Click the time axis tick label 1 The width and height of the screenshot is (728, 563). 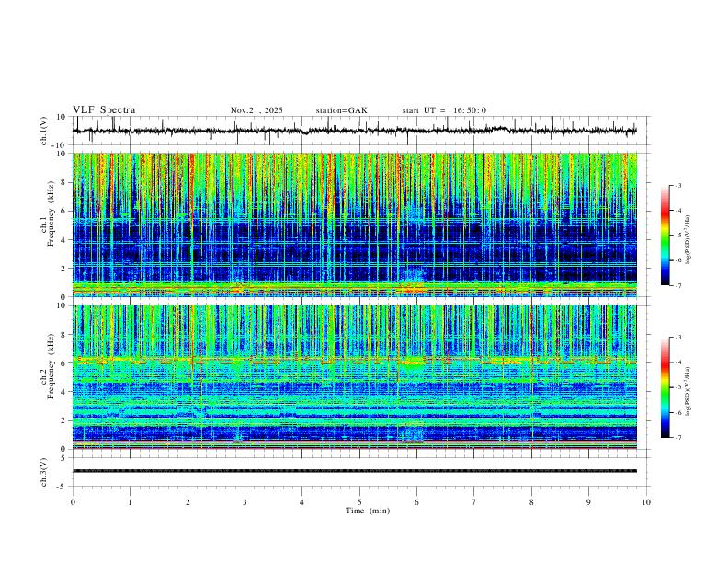(130, 502)
